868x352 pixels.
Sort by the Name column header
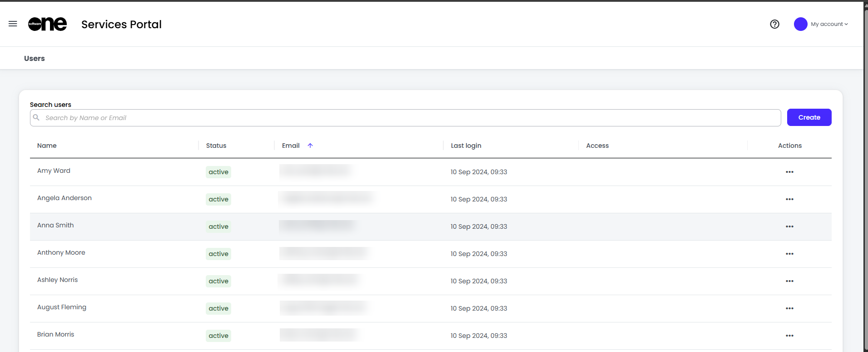pyautogui.click(x=47, y=146)
